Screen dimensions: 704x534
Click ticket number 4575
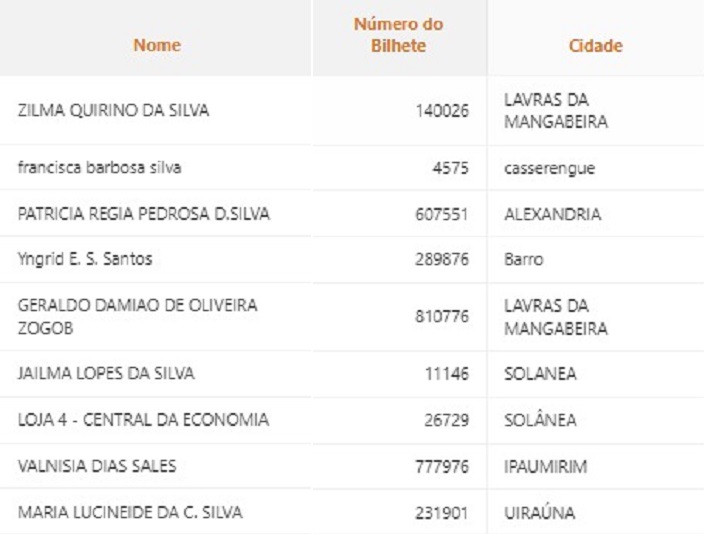tap(451, 168)
